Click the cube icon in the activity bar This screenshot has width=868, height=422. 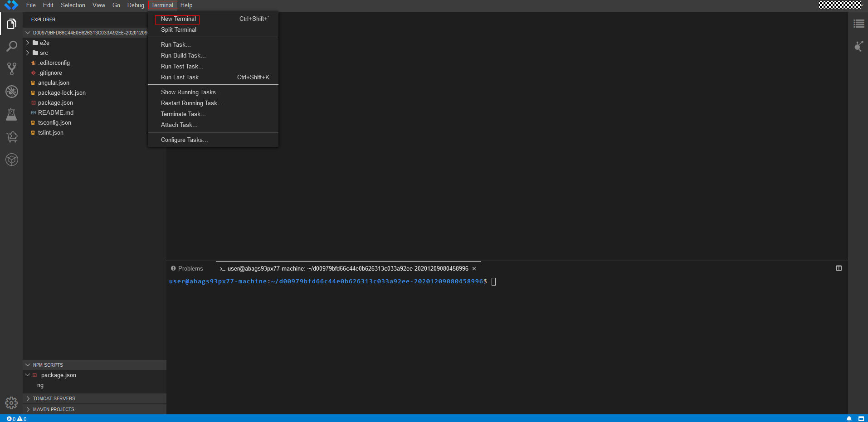11,160
